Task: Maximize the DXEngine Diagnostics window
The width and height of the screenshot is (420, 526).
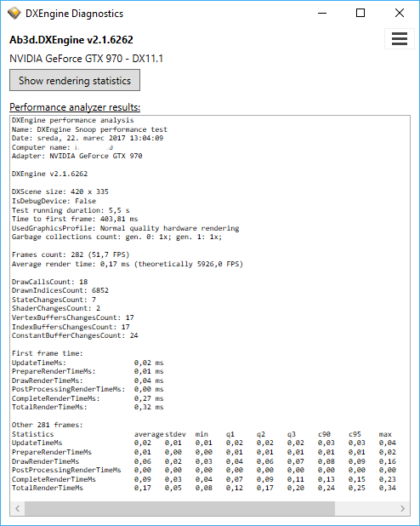Action: pos(360,13)
